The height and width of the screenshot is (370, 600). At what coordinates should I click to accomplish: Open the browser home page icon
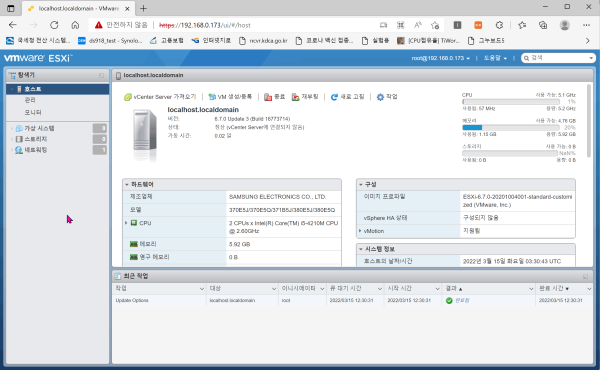point(75,25)
